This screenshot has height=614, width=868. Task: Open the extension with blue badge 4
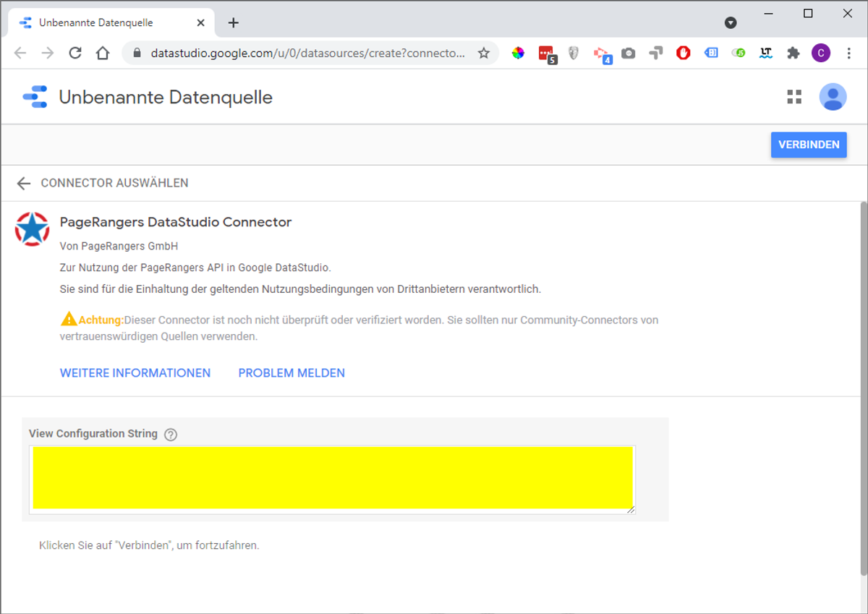coord(603,54)
